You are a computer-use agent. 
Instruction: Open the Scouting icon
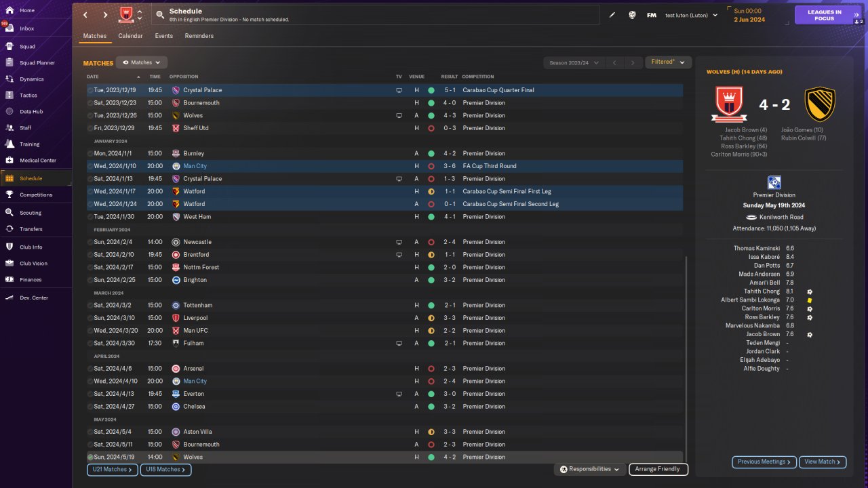pos(9,213)
